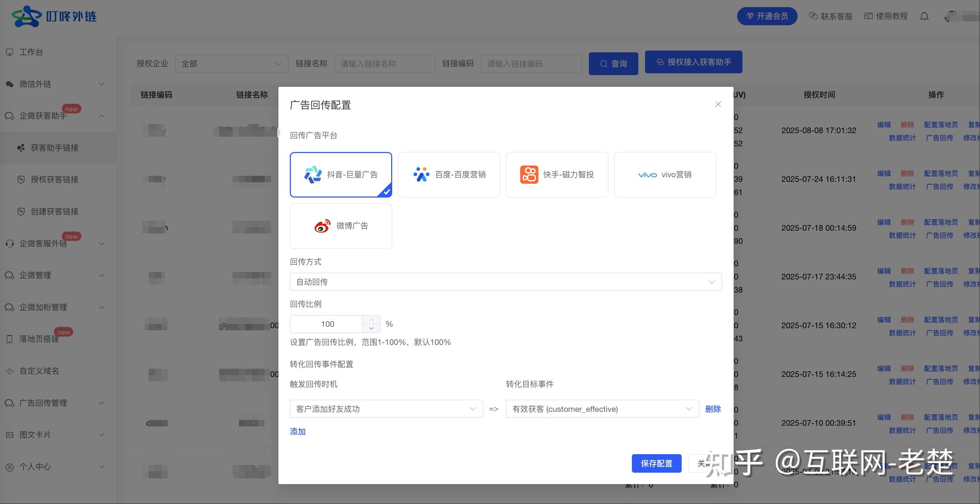The width and height of the screenshot is (980, 504).
Task: Click 编辑 in the 2025-07-15 16:14:25 row
Action: pyautogui.click(x=884, y=368)
